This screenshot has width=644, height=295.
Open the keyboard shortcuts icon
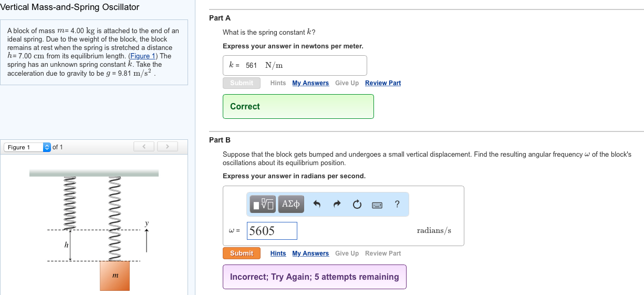point(377,205)
